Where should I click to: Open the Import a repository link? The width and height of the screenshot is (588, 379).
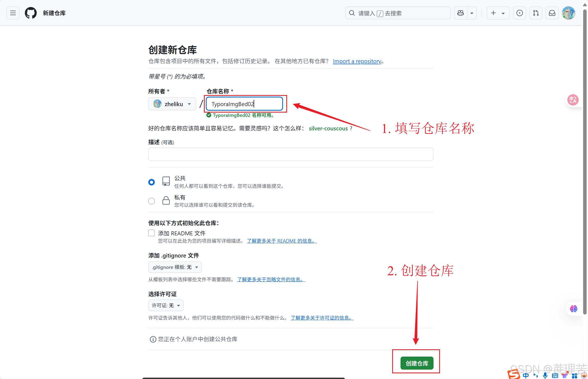[357, 61]
